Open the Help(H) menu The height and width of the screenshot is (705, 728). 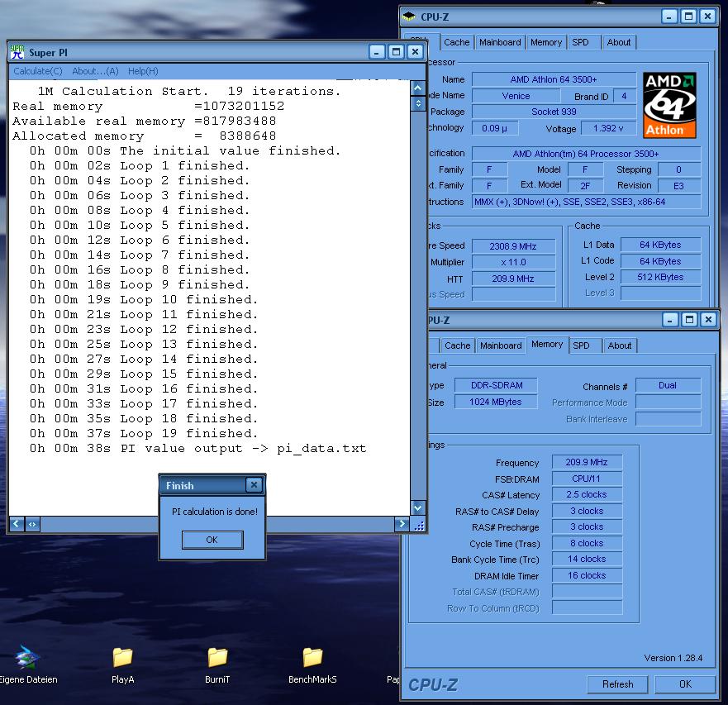pyautogui.click(x=143, y=71)
